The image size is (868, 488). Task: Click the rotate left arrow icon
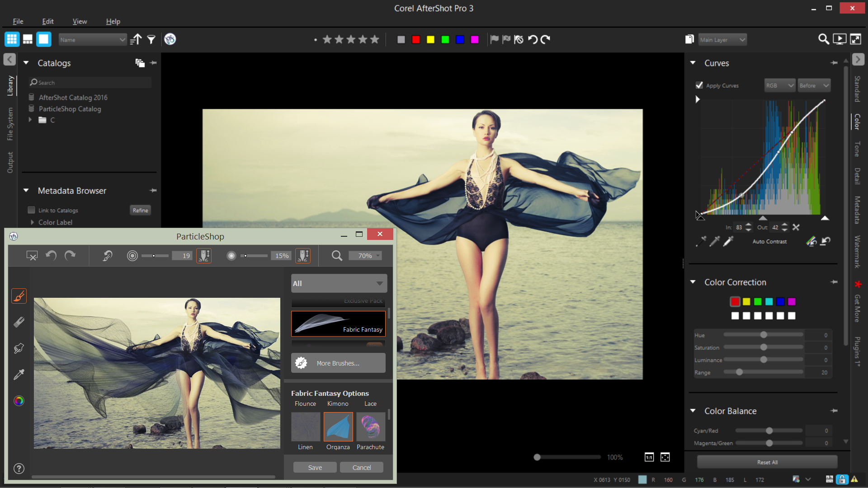tap(533, 39)
